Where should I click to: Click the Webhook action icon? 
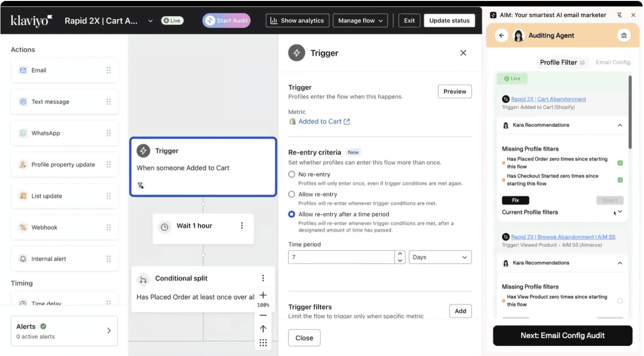tap(23, 228)
